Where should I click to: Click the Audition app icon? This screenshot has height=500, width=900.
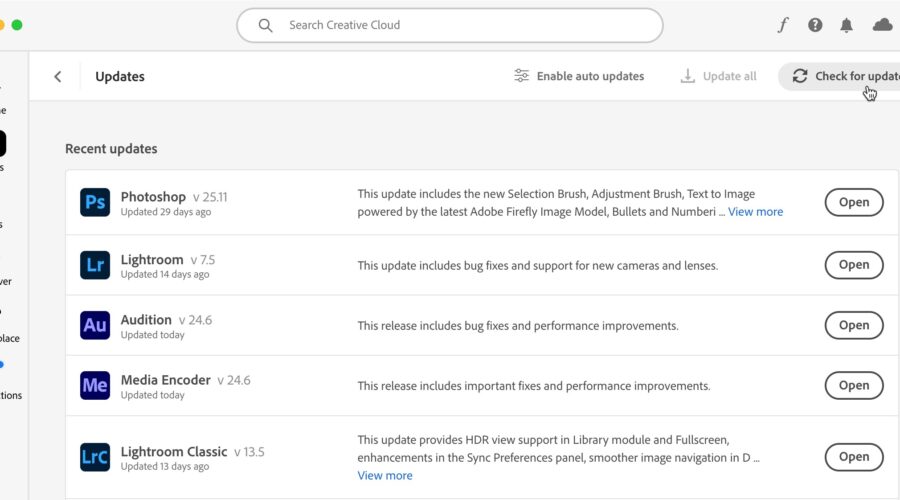[x=95, y=325]
